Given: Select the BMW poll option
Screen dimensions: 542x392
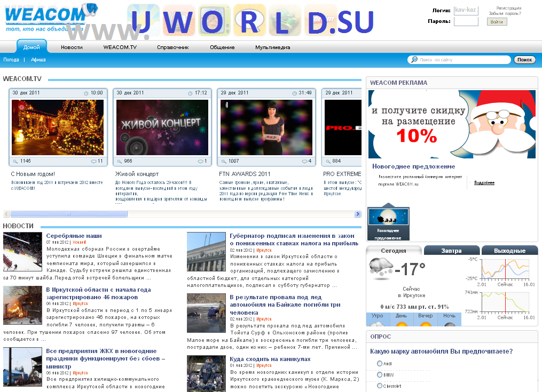Looking at the screenshot, I should click(380, 375).
